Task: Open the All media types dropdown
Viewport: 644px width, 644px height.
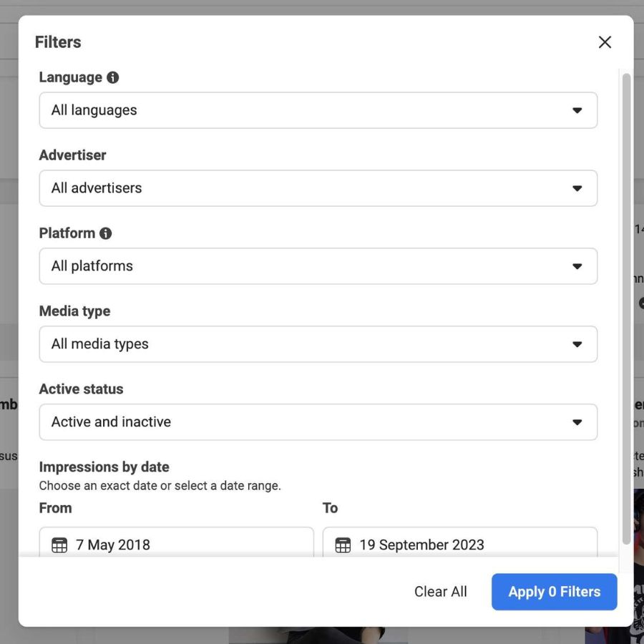Action: click(x=318, y=344)
